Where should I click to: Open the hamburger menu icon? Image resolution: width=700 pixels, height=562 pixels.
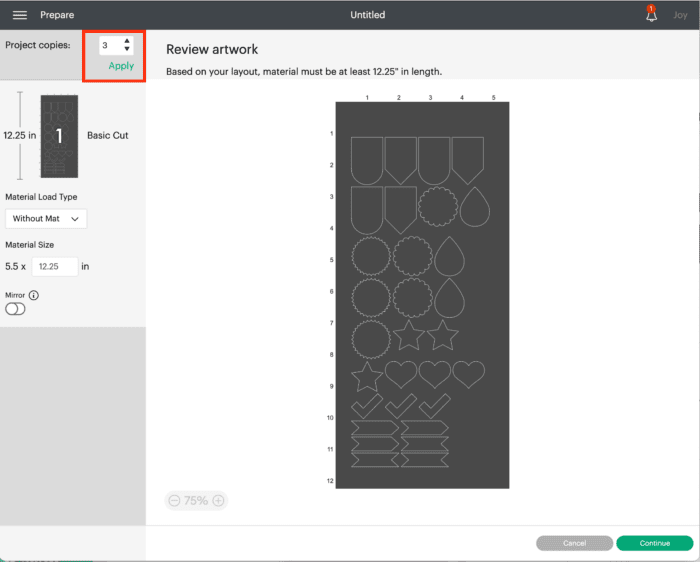click(x=20, y=15)
